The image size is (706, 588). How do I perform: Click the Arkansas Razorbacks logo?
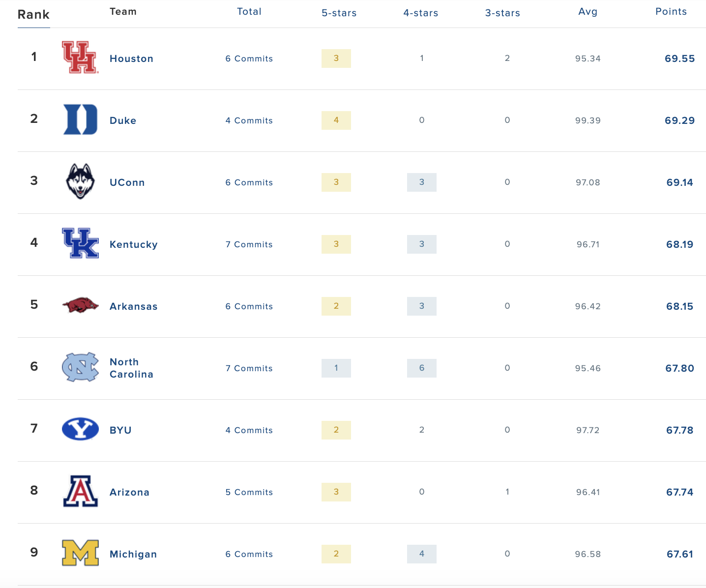80,306
